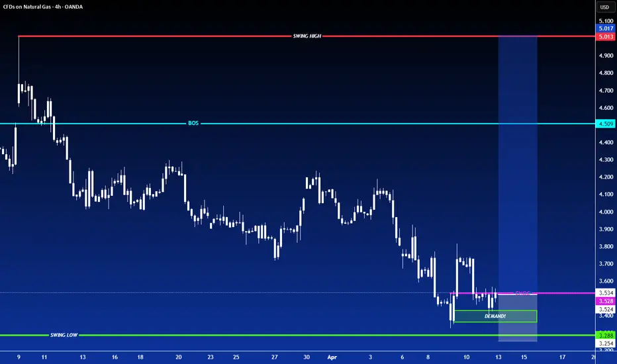Image resolution: width=617 pixels, height=364 pixels.
Task: Click the USD currency button
Action: tap(604, 7)
